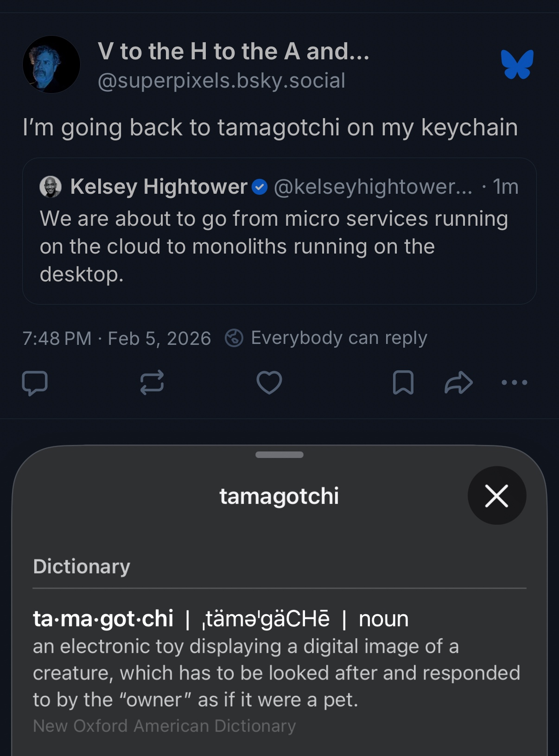Tap the 7:48 PM Feb 5 timestamp
559x756 pixels.
point(116,338)
